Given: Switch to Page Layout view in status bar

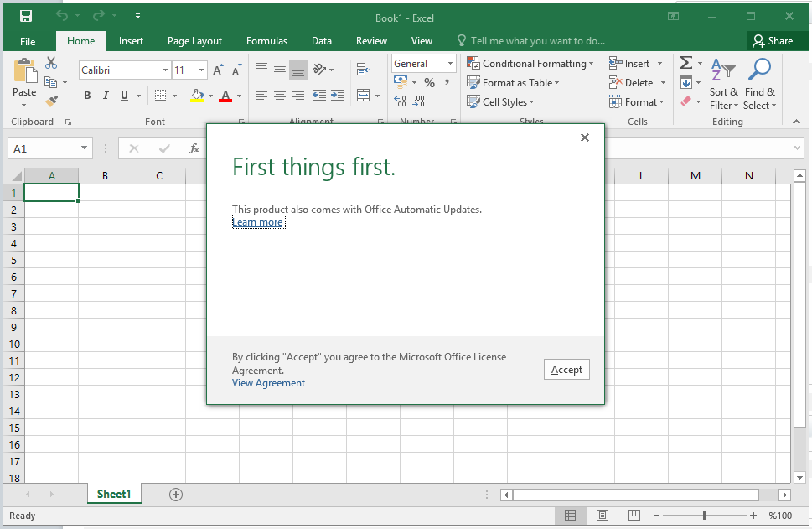Looking at the screenshot, I should (x=603, y=516).
